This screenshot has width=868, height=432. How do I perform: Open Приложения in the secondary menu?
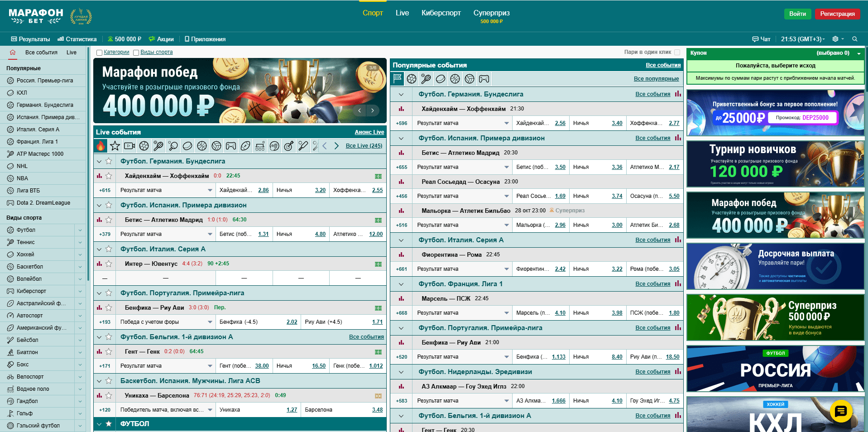point(205,39)
